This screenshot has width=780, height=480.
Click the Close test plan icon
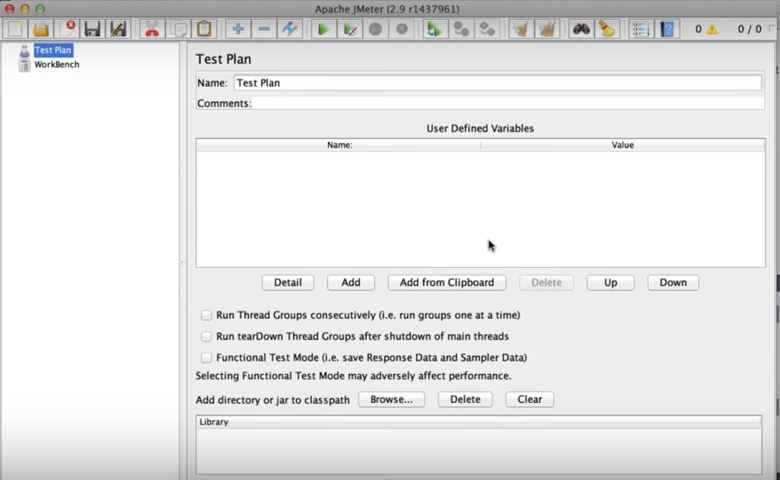coord(67,29)
